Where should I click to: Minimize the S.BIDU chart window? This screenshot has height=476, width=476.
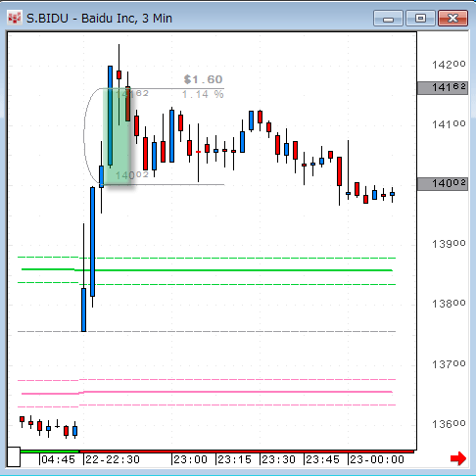pyautogui.click(x=388, y=18)
